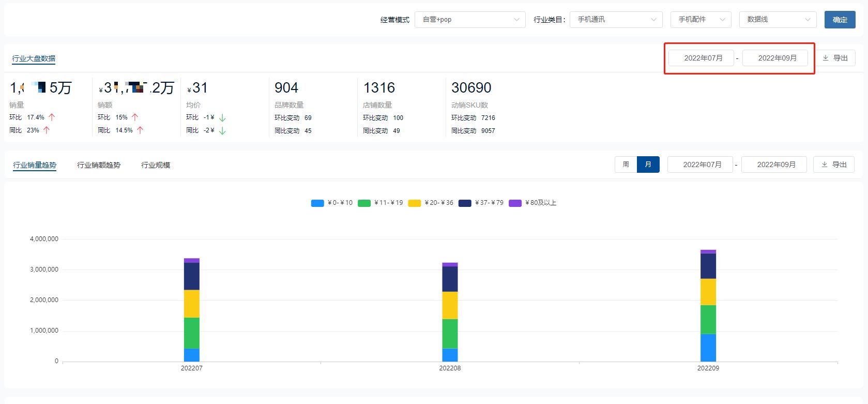The width and height of the screenshot is (868, 404).
Task: Open end month 2022年09月 in the overview date range
Action: (x=775, y=58)
